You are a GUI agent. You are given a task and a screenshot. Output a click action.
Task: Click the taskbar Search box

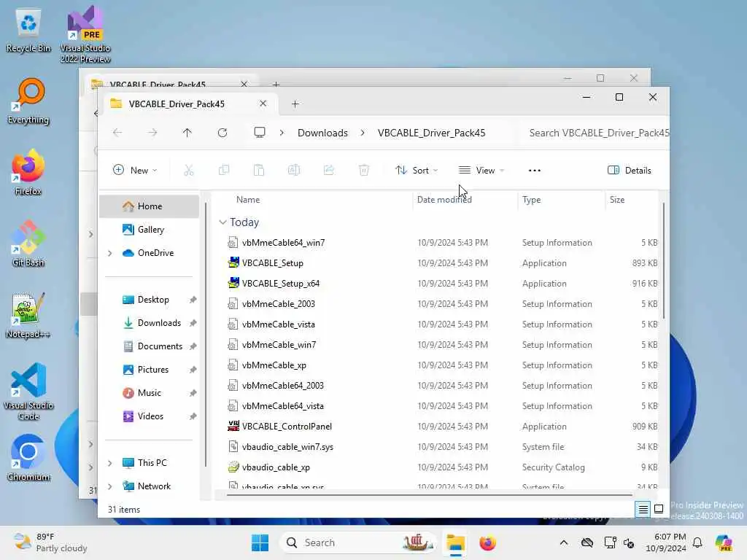pyautogui.click(x=358, y=542)
